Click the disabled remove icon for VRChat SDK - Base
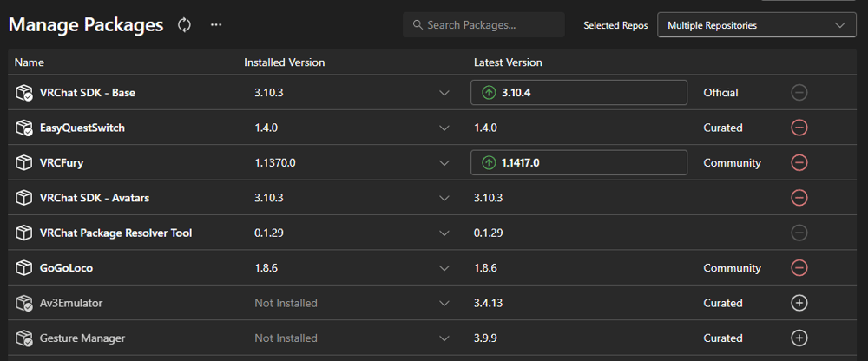Image resolution: width=868 pixels, height=361 pixels. (x=799, y=93)
